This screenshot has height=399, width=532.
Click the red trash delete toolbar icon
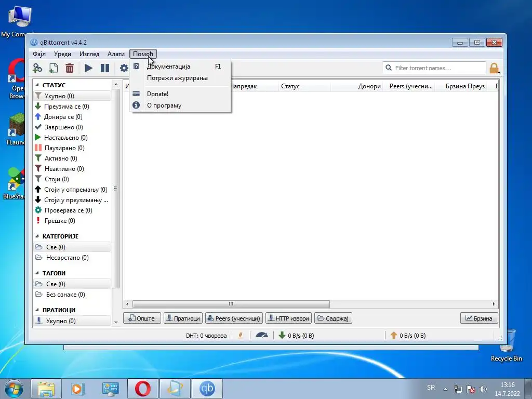pyautogui.click(x=70, y=68)
